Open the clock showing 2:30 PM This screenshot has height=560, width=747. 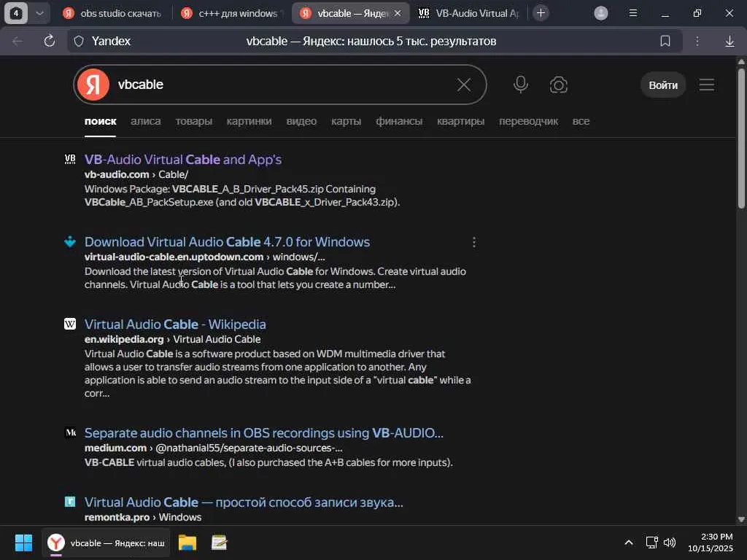pyautogui.click(x=711, y=542)
